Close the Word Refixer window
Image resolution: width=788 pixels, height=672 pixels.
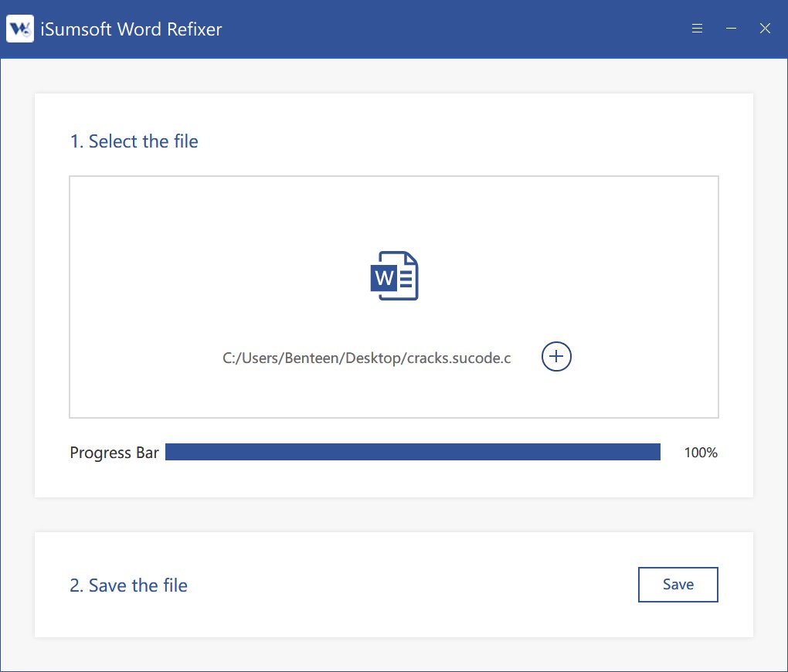765,29
